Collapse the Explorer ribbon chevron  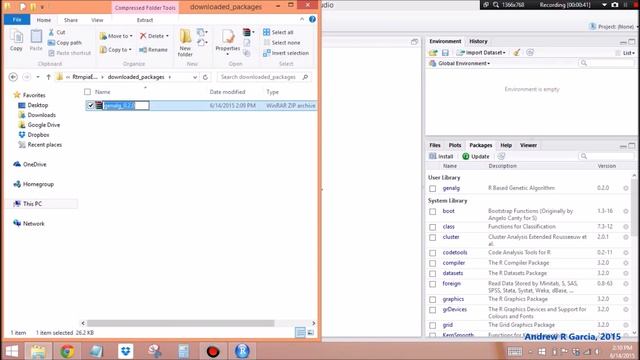pyautogui.click(x=302, y=19)
